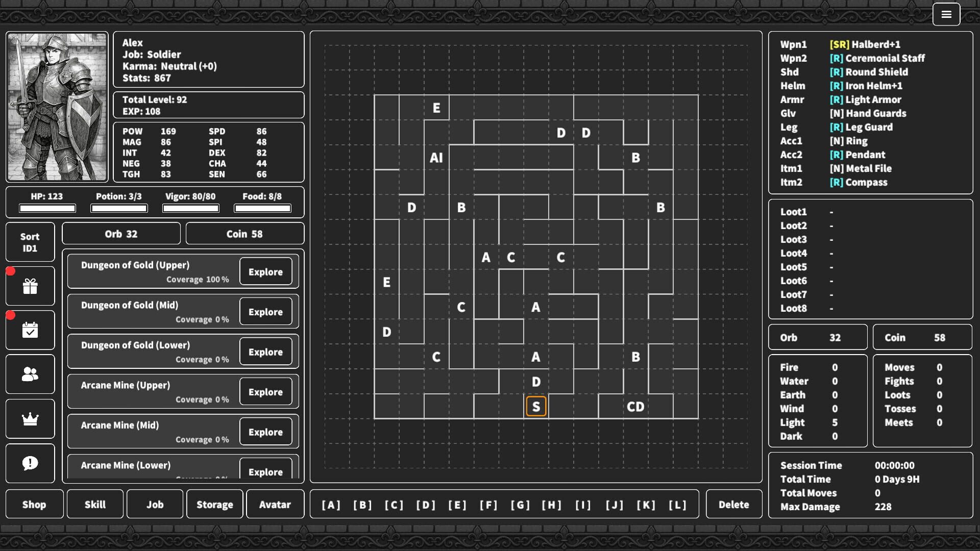Select the Compass item entry
980x551 pixels.
(x=859, y=182)
